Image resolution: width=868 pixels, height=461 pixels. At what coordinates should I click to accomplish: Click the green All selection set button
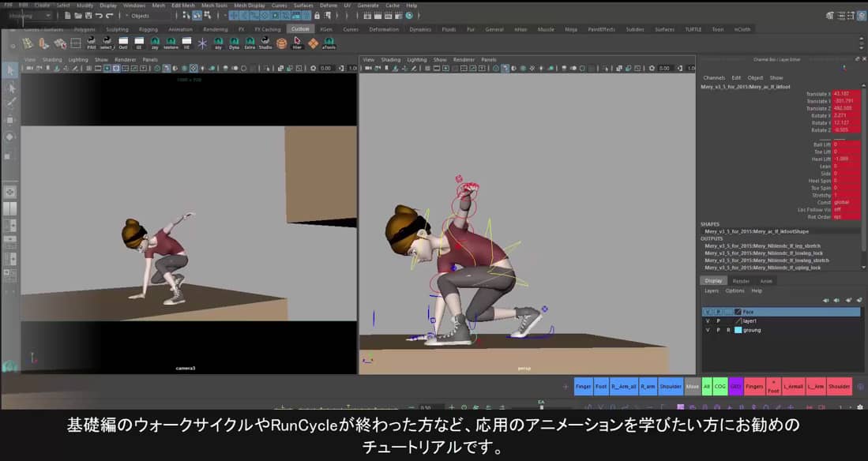tap(707, 386)
